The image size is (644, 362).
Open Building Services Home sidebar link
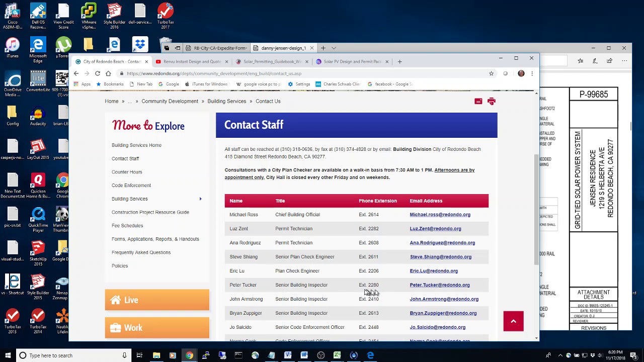click(136, 145)
